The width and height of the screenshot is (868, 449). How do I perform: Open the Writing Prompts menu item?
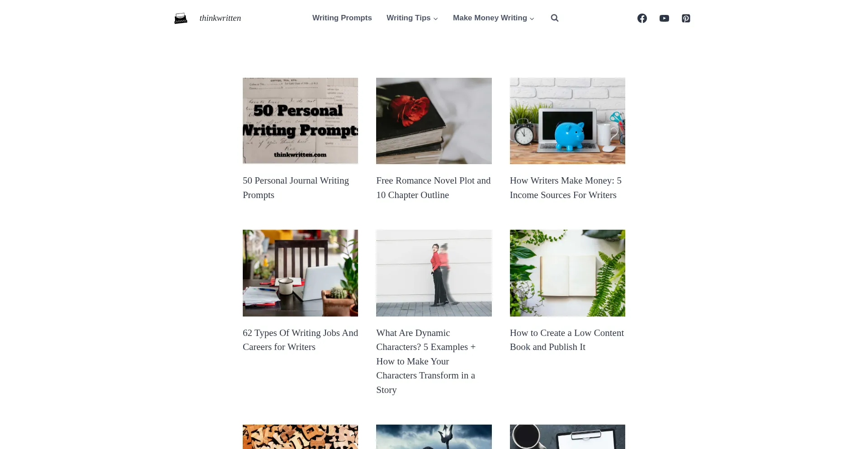click(342, 18)
